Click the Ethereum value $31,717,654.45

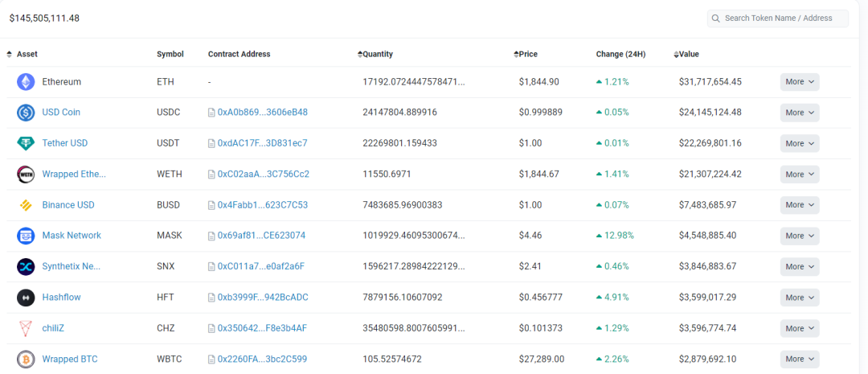710,82
